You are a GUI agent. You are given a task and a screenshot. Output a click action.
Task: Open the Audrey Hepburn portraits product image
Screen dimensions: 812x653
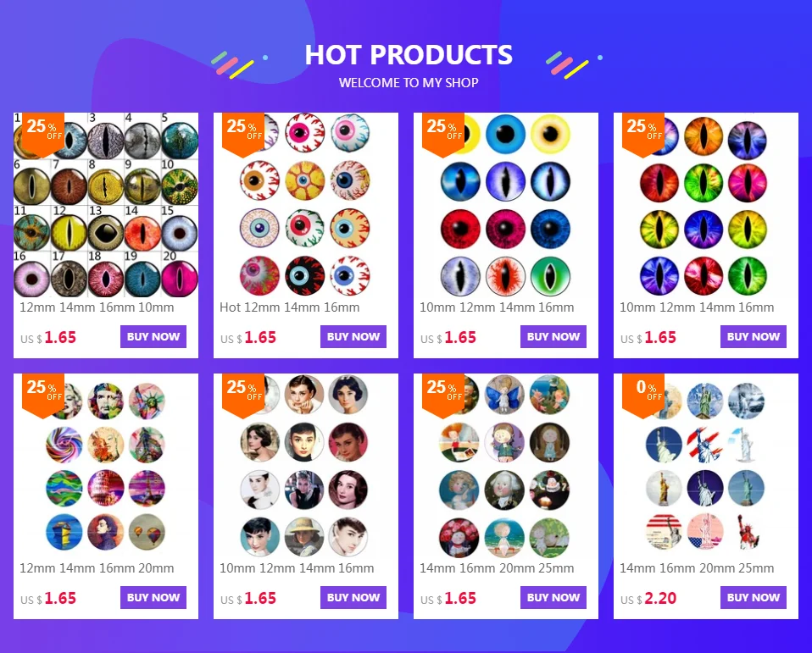(x=305, y=466)
